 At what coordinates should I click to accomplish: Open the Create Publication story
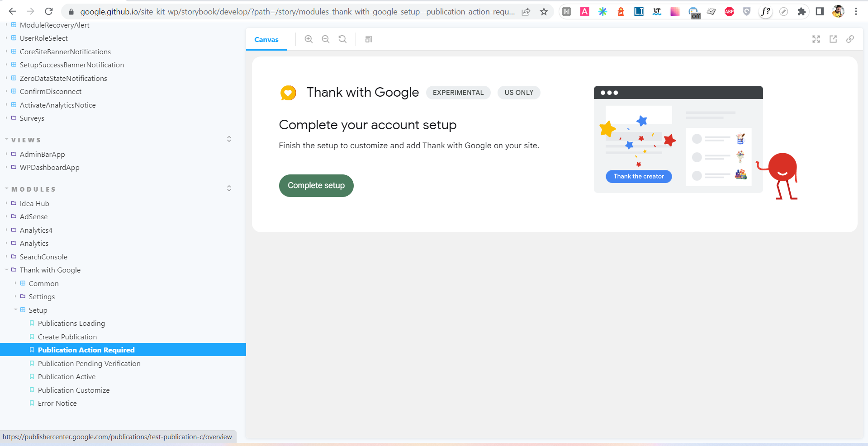point(67,337)
